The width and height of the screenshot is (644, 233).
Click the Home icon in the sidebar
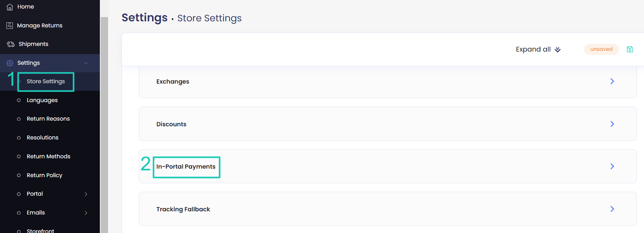[x=10, y=6]
